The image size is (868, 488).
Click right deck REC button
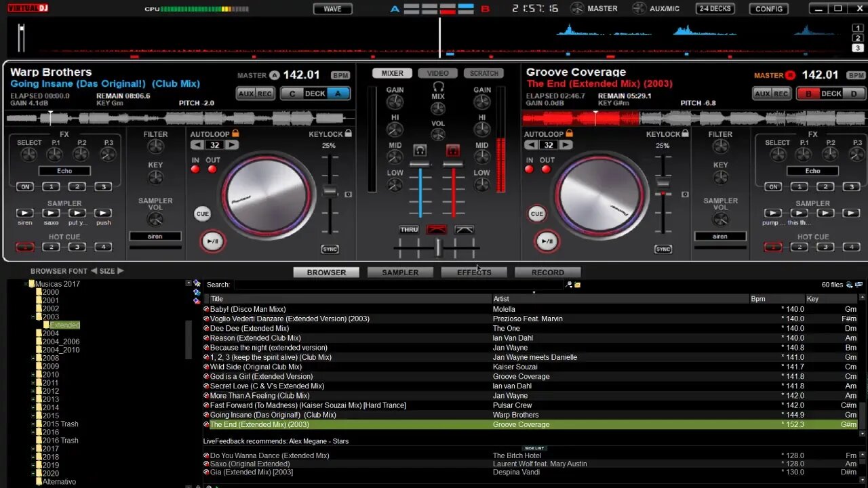(781, 94)
